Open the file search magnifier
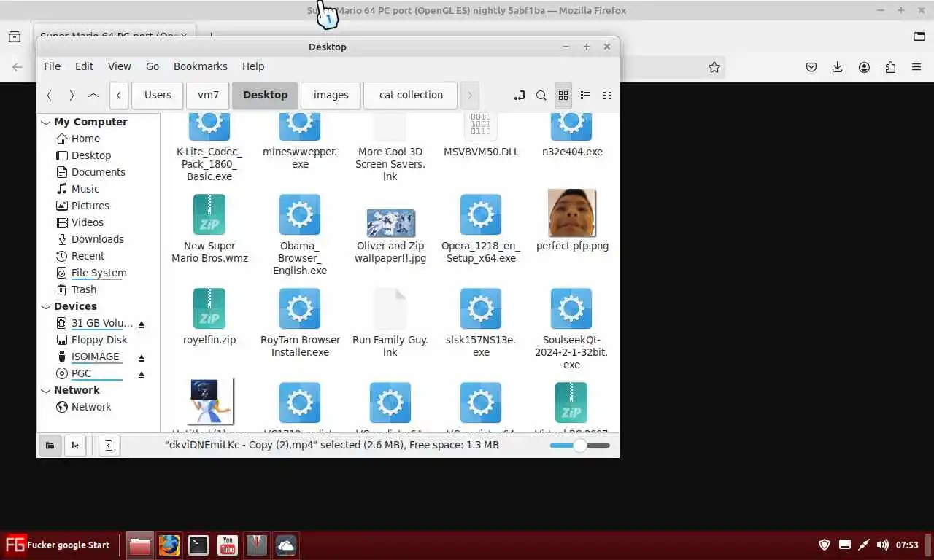The width and height of the screenshot is (934, 560). (541, 96)
